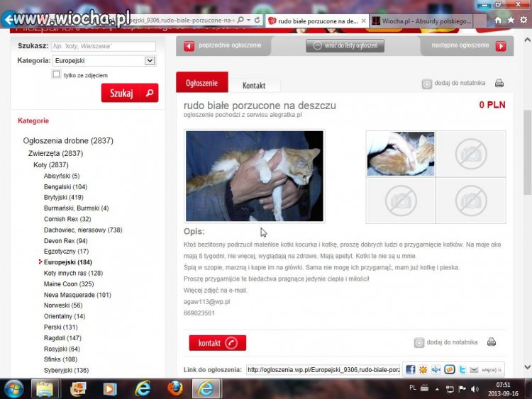This screenshot has width=532, height=399.
Task: Show hidden tray icons arrow
Action: click(437, 389)
